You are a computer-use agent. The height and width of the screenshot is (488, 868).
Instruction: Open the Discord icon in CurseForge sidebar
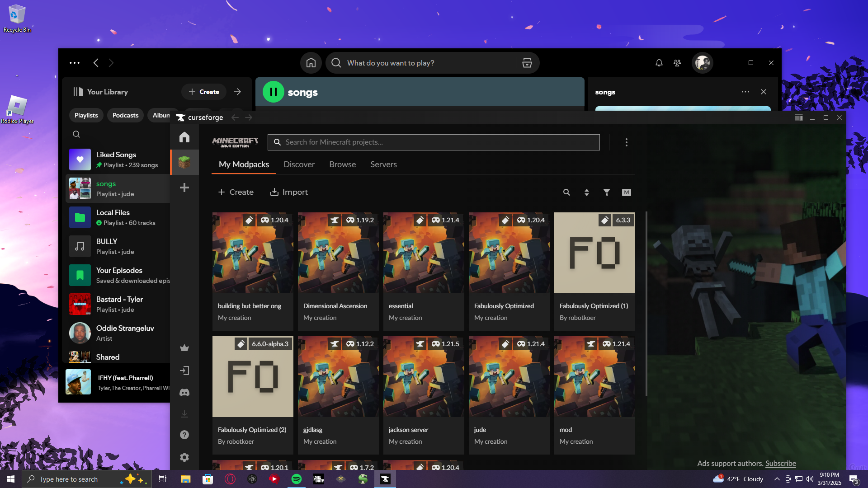[184, 392]
